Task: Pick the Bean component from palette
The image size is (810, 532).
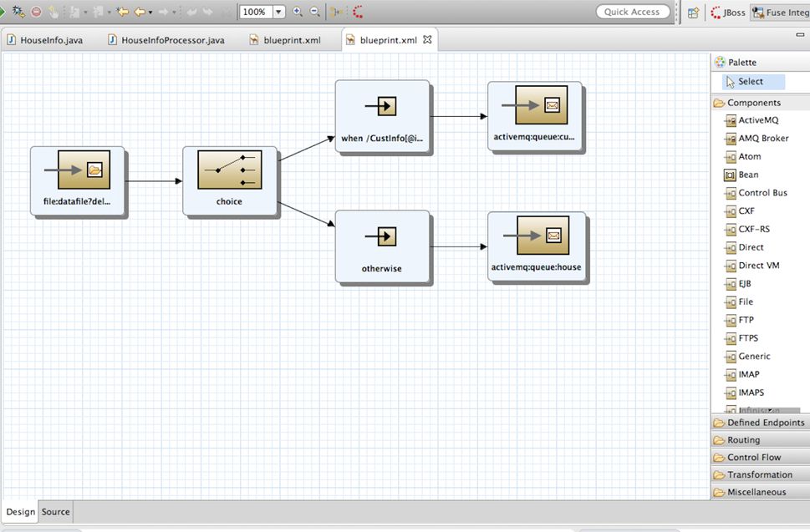Action: coord(747,175)
